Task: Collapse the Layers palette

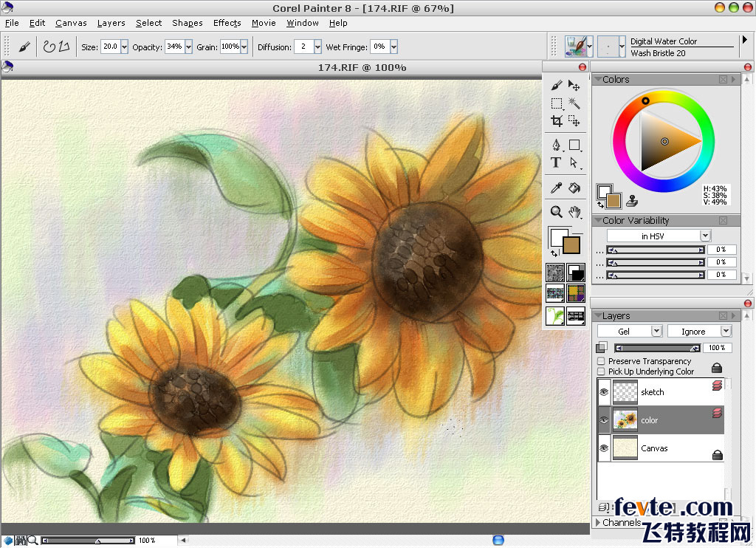Action: click(598, 316)
